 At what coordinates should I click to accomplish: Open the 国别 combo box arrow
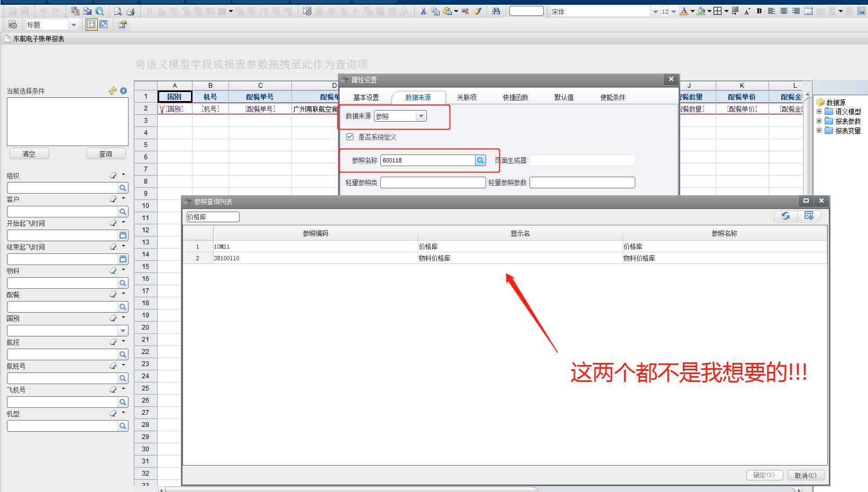pyautogui.click(x=123, y=331)
